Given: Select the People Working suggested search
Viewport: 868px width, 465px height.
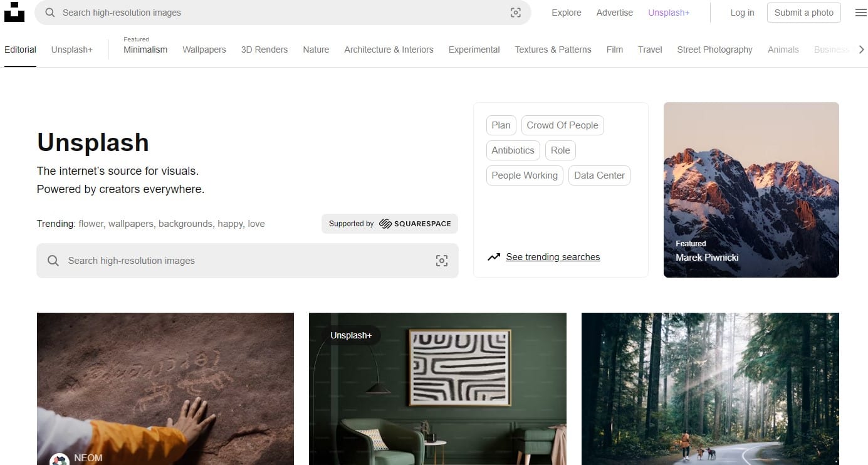Looking at the screenshot, I should [524, 175].
